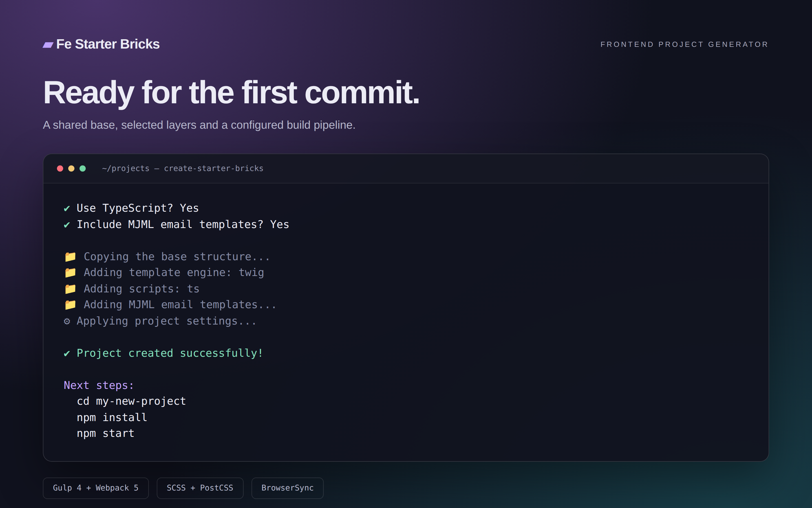Click the command npm start

(x=106, y=433)
